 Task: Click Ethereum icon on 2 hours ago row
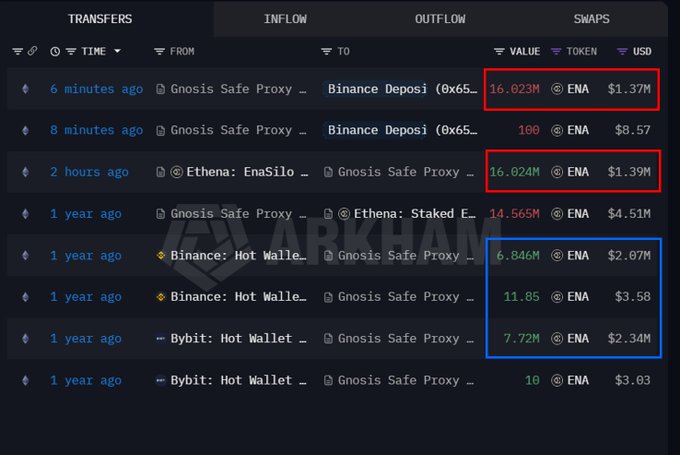(26, 172)
